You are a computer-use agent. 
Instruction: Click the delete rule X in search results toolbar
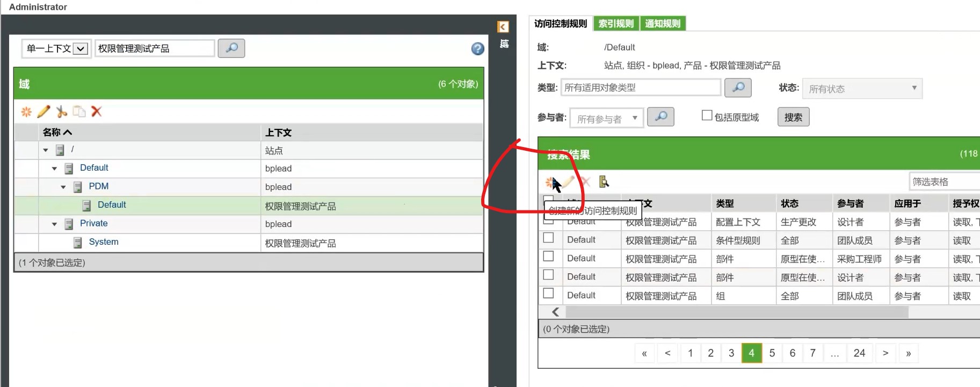pyautogui.click(x=586, y=182)
